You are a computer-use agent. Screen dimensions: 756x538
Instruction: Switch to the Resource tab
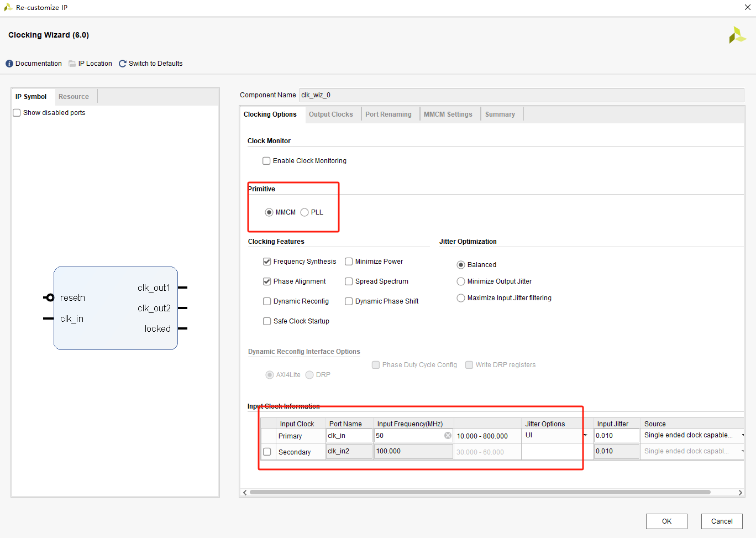[73, 97]
